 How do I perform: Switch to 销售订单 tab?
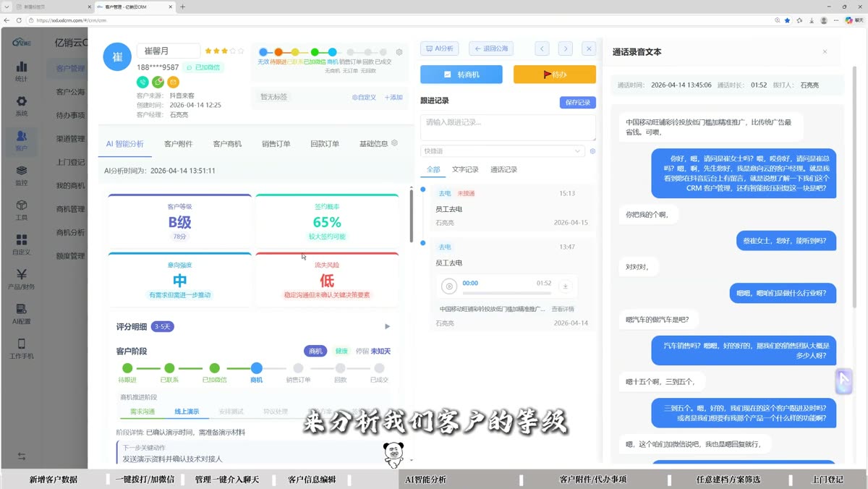pos(276,144)
